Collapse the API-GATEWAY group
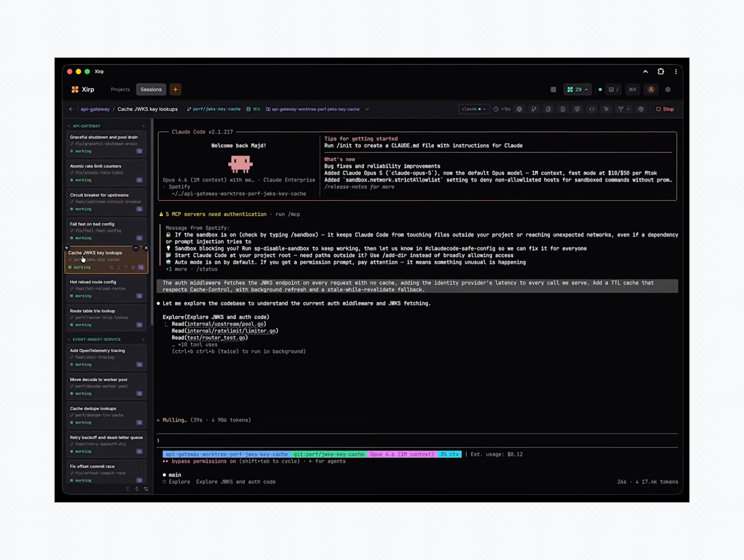Screen dimensions: 744x560 [69, 126]
